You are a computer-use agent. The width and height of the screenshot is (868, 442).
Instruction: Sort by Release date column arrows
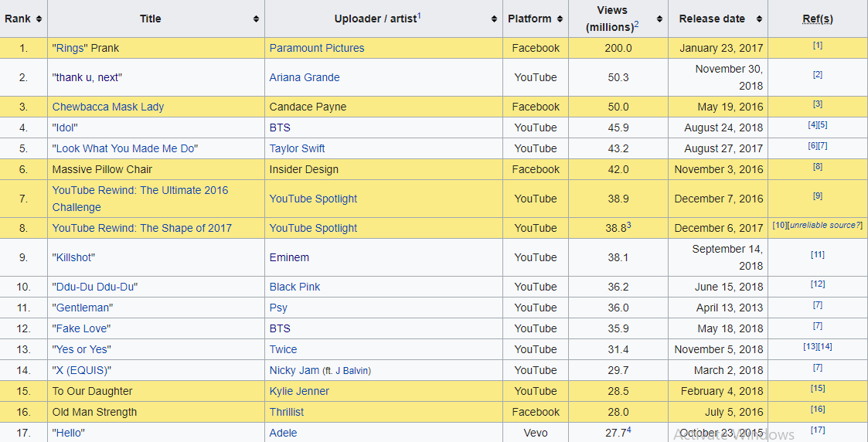(759, 19)
